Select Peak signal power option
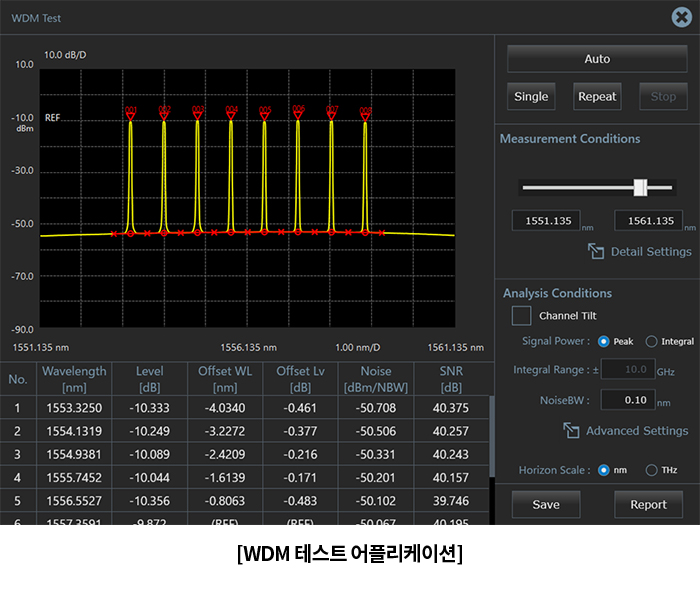The image size is (700, 589). coord(604,342)
